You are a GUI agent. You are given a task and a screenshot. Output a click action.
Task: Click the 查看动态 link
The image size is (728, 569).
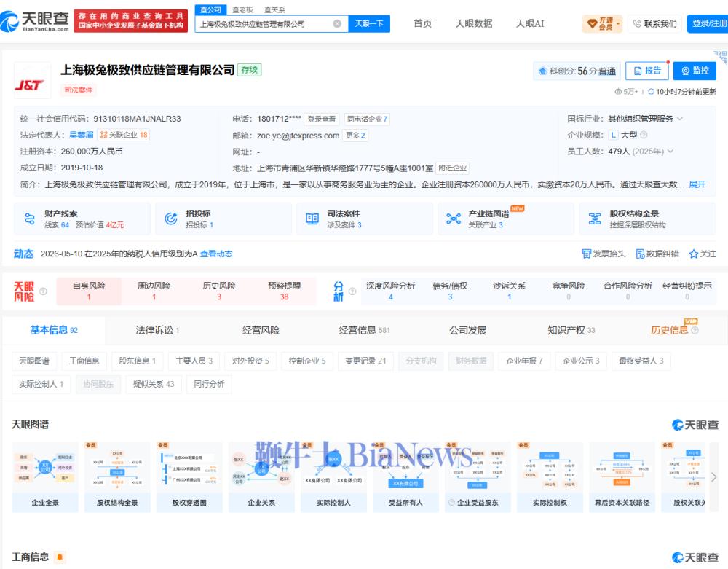coord(216,254)
